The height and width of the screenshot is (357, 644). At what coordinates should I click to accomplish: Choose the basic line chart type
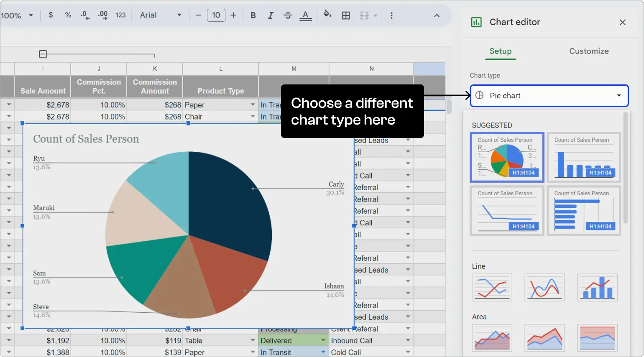(492, 288)
